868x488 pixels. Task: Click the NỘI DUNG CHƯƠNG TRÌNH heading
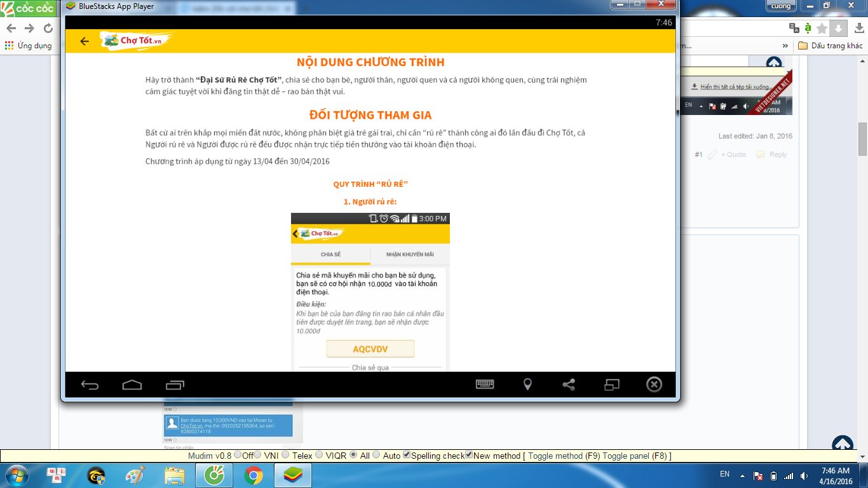[370, 62]
